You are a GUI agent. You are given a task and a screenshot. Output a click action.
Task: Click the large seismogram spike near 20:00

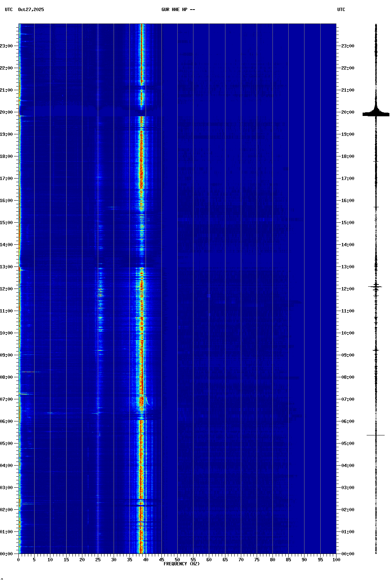pos(376,114)
